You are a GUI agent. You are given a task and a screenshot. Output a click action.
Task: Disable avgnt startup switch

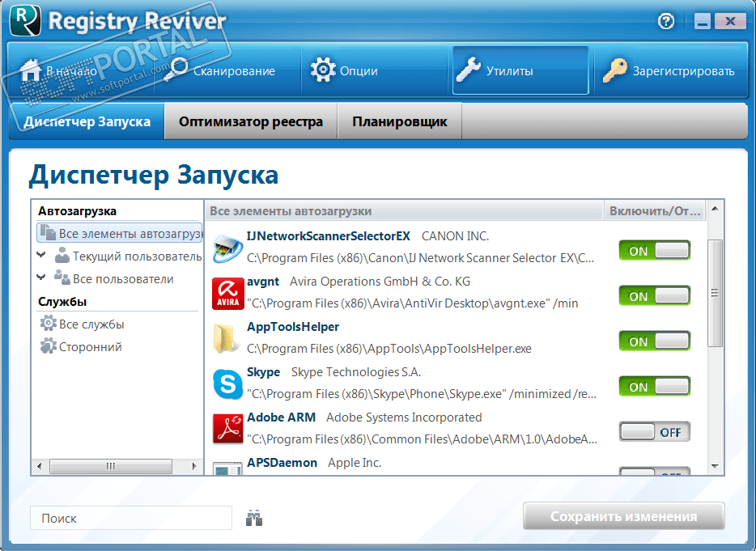pyautogui.click(x=655, y=296)
